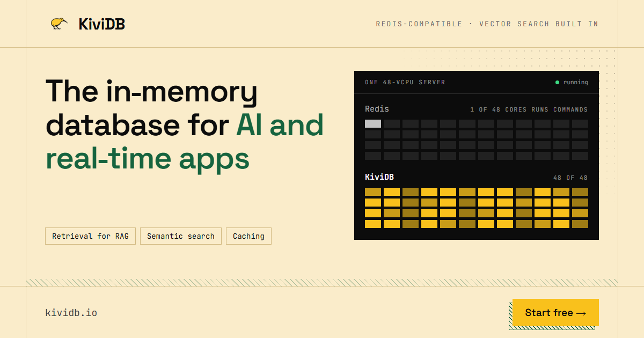Click the 1 OF 48 CORES RUNS COMMANDS text
The image size is (644, 338).
click(x=529, y=109)
